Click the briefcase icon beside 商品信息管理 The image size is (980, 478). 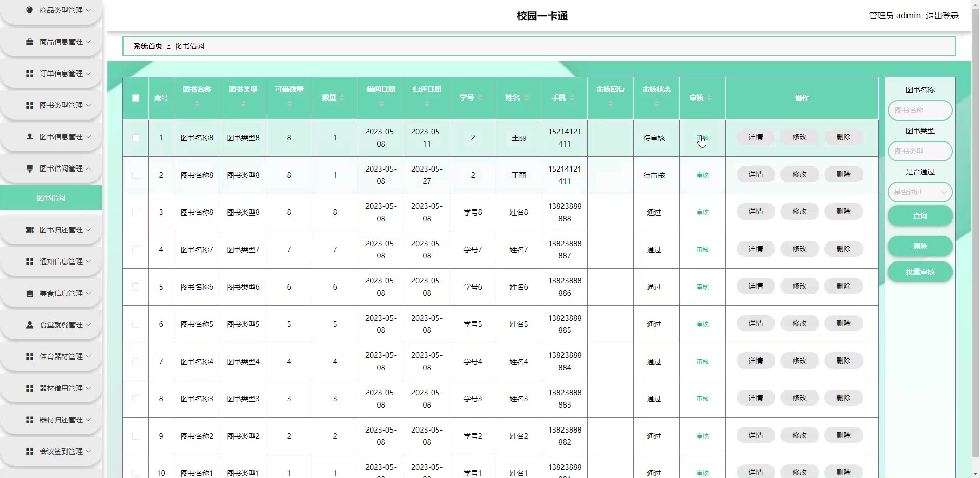coord(30,42)
